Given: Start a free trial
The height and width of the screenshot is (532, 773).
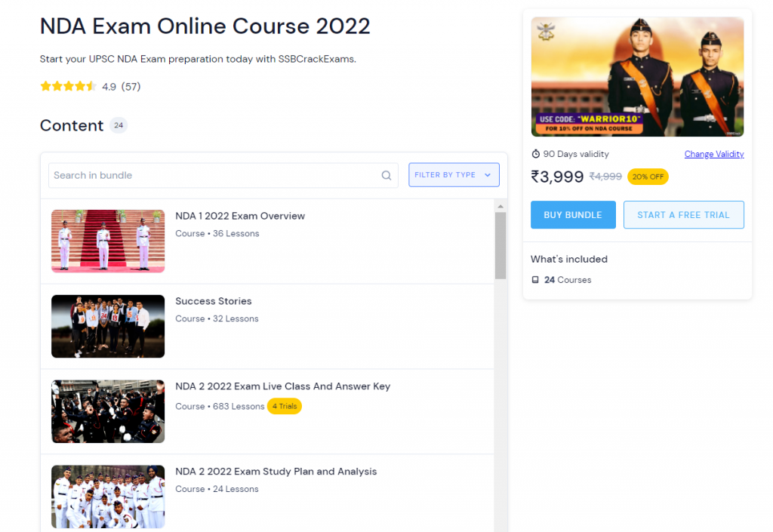Looking at the screenshot, I should click(683, 215).
